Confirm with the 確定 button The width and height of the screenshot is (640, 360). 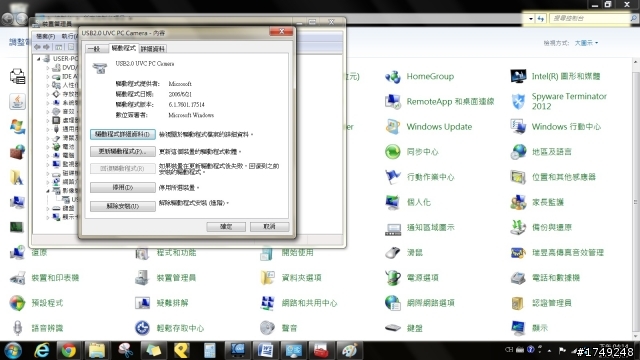pos(226,227)
